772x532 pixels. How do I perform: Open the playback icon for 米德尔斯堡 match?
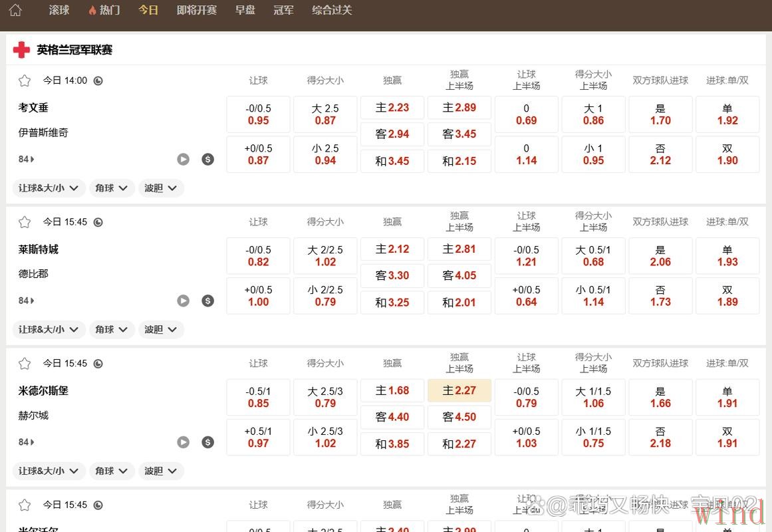pyautogui.click(x=184, y=442)
